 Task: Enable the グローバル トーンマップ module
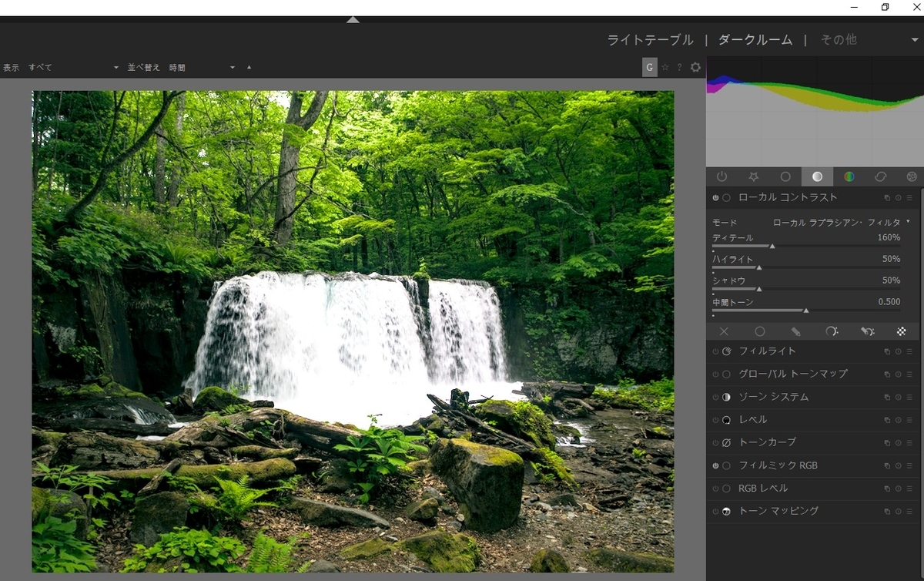pyautogui.click(x=715, y=374)
